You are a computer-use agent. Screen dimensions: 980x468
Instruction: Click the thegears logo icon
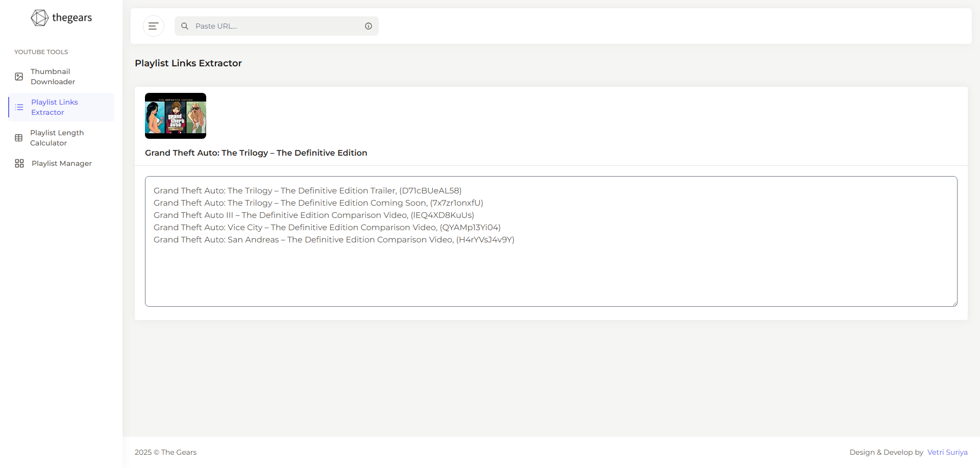point(39,18)
